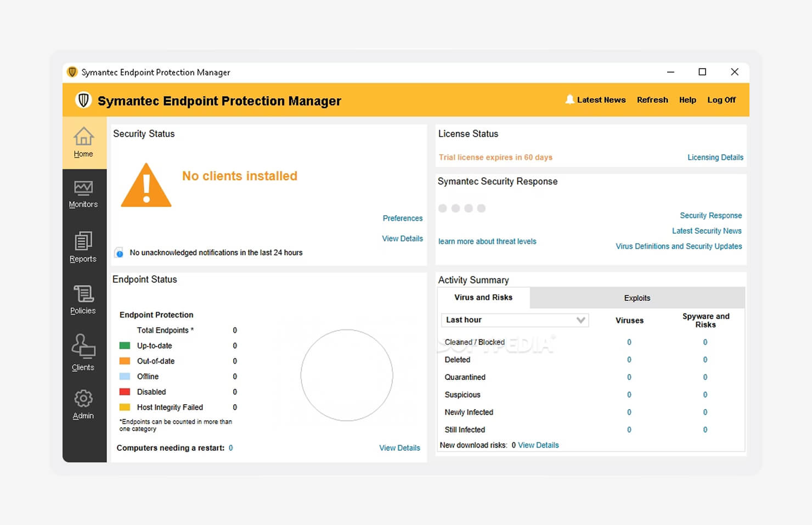Open the Reports section
The width and height of the screenshot is (812, 525).
pos(83,247)
